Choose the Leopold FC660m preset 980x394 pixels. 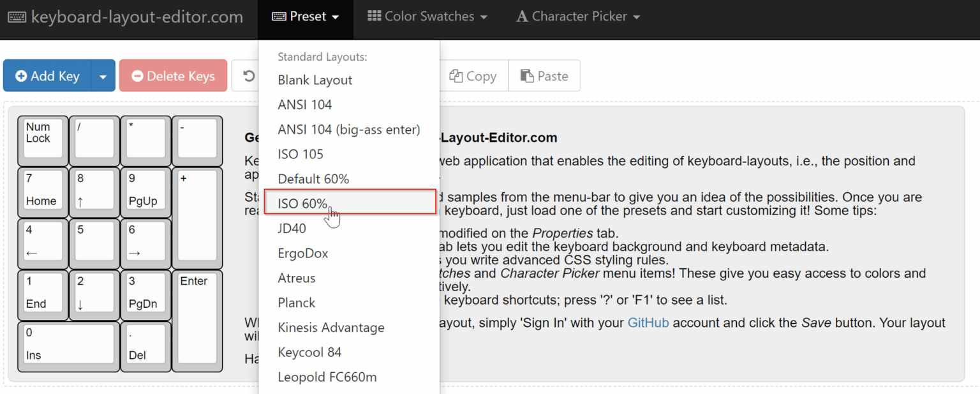point(350,377)
